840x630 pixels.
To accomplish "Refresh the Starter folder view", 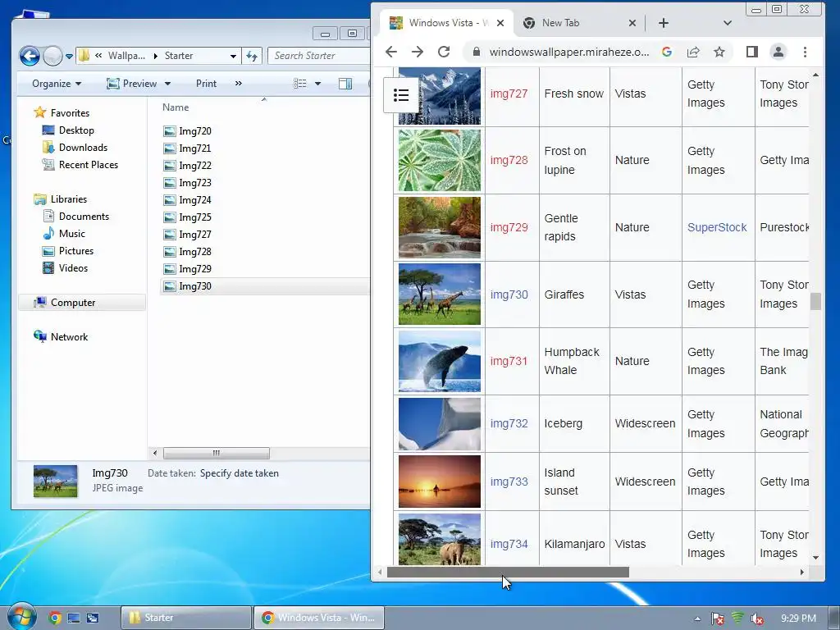I will pos(252,56).
